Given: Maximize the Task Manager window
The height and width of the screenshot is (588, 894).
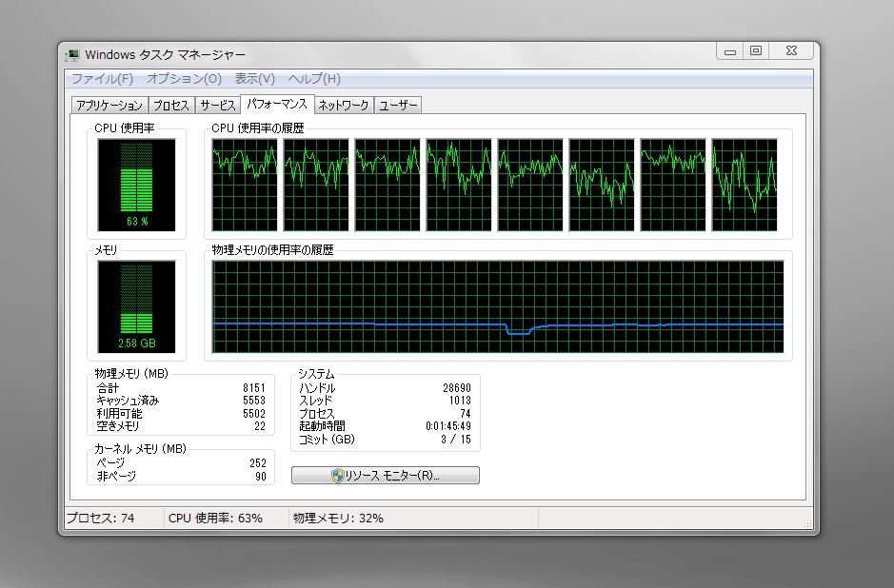Looking at the screenshot, I should (x=756, y=51).
